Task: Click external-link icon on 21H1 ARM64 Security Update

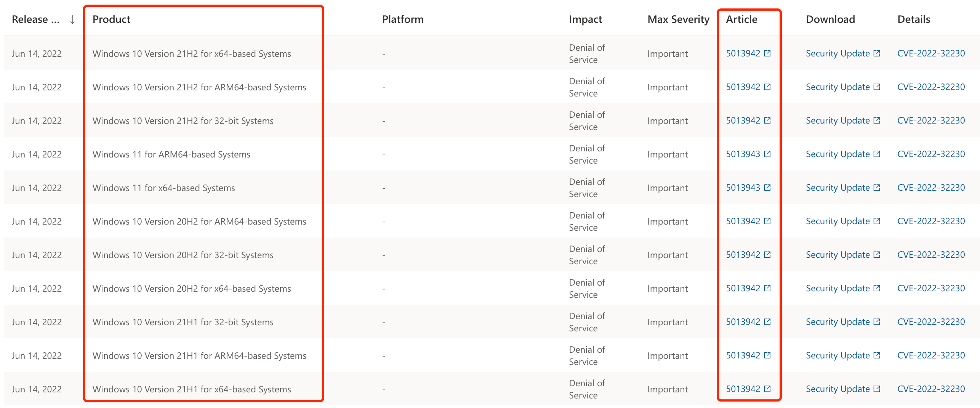Action: 877,355
